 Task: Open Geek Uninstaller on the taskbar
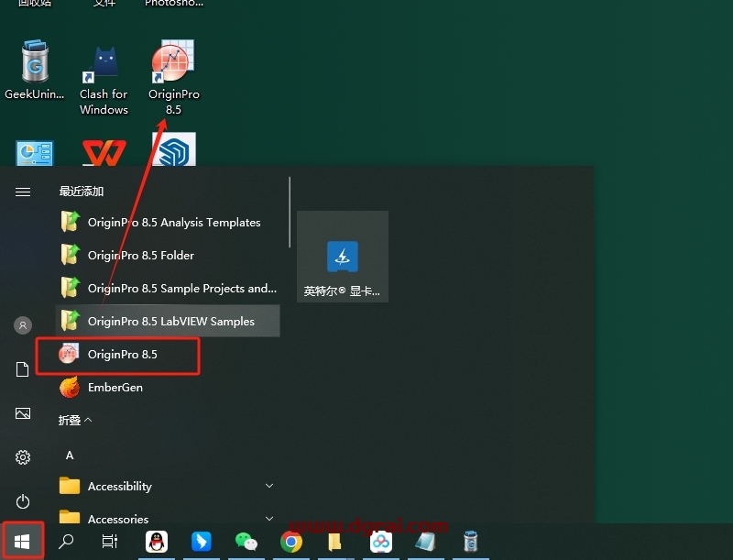(x=471, y=542)
